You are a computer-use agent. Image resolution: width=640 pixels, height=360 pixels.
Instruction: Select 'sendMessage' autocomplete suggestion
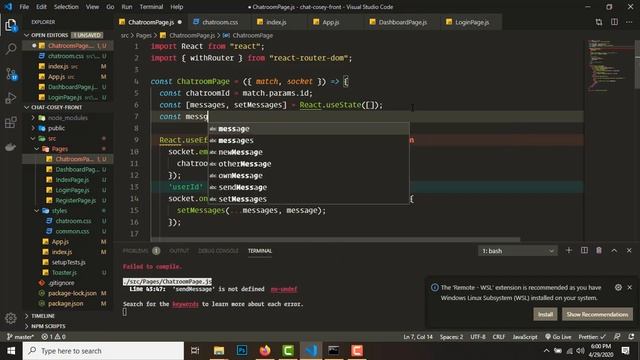[x=309, y=187]
